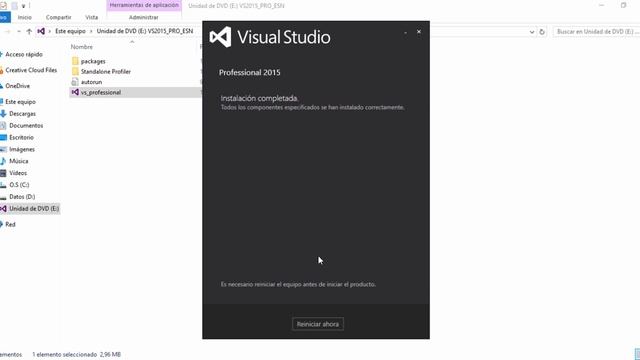The image size is (640, 360).
Task: Open Vídeos folder in sidebar
Action: 18,173
